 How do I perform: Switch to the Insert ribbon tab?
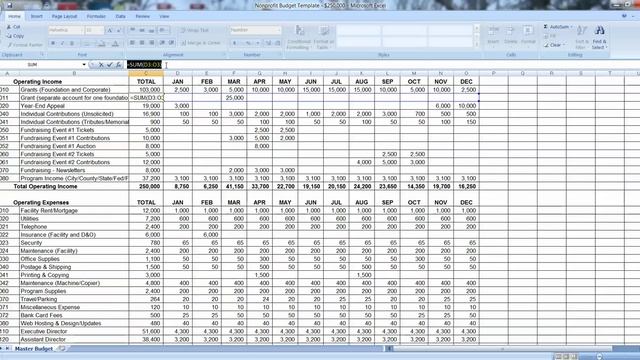[36, 16]
